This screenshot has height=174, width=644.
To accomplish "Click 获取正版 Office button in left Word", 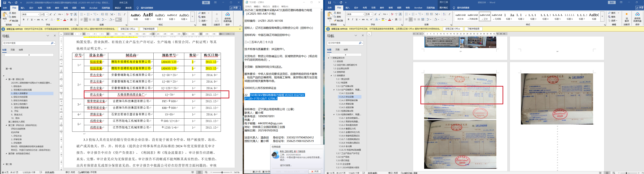I will click(128, 29).
